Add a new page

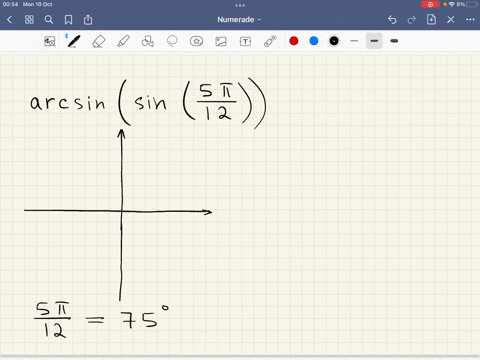(431, 19)
